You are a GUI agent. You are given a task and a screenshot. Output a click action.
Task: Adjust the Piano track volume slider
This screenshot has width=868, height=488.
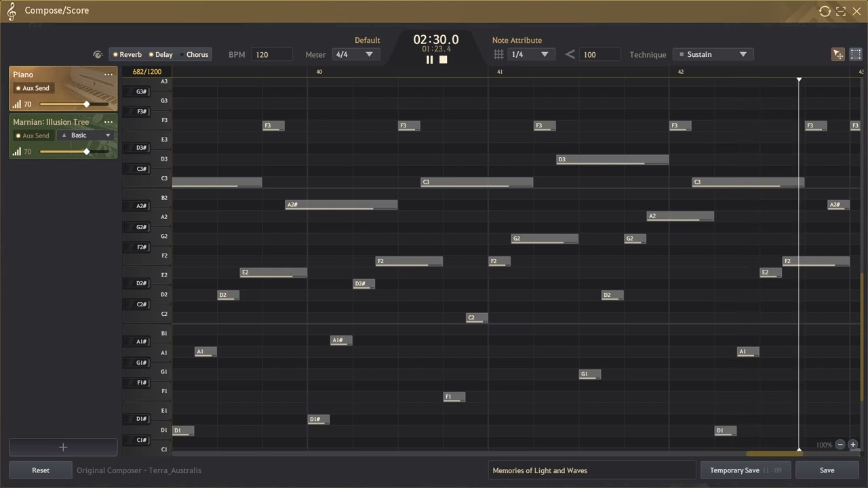[73, 104]
